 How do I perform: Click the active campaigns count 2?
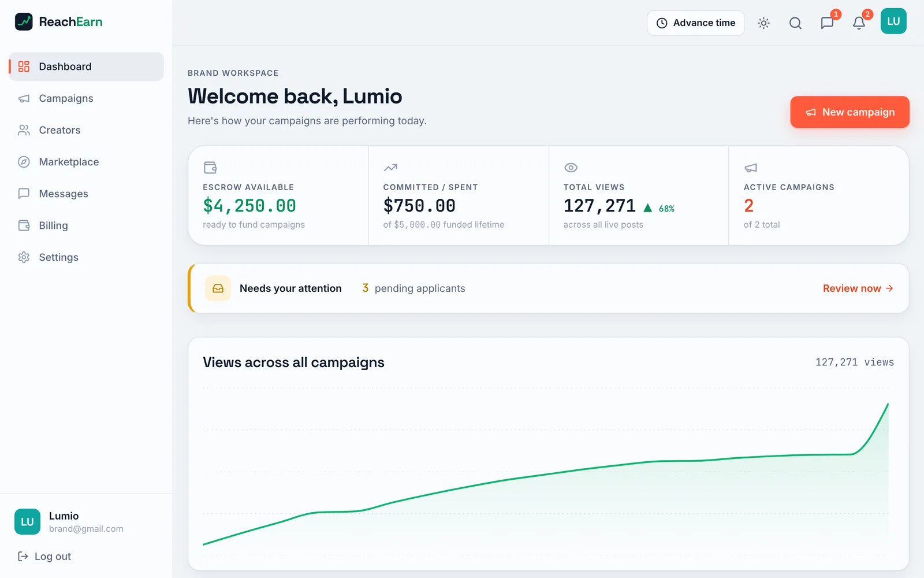[748, 206]
